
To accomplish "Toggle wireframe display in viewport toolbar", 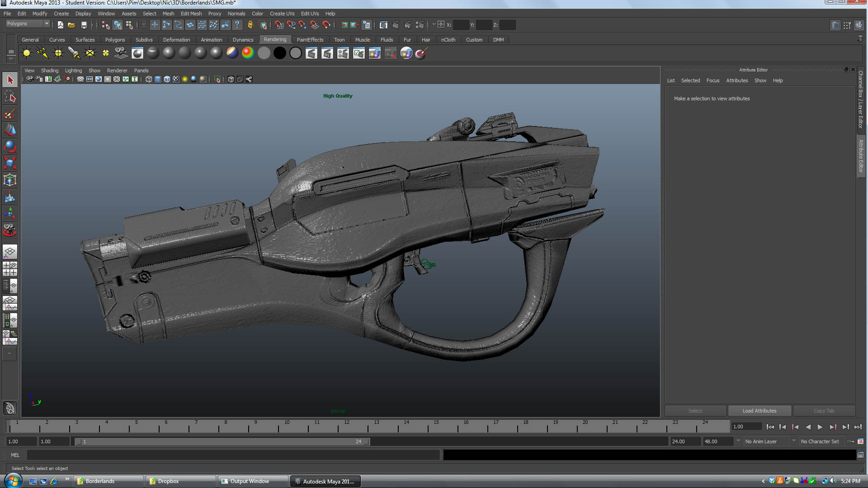I will [149, 79].
